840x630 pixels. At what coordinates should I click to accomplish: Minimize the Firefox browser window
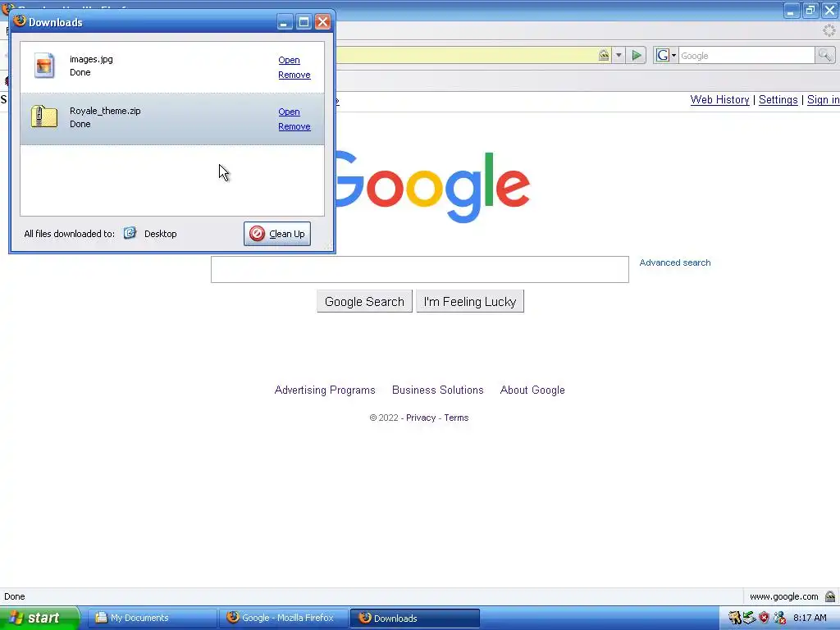pyautogui.click(x=791, y=10)
